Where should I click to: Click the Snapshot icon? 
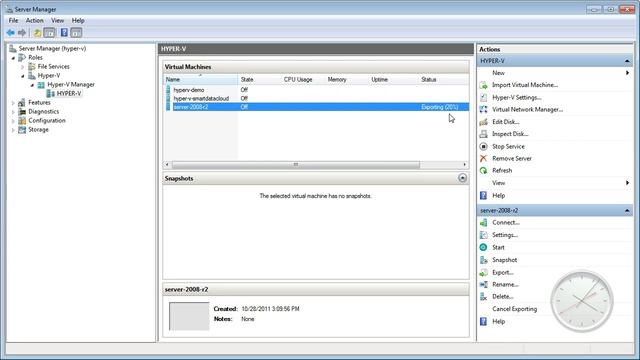pyautogui.click(x=484, y=260)
